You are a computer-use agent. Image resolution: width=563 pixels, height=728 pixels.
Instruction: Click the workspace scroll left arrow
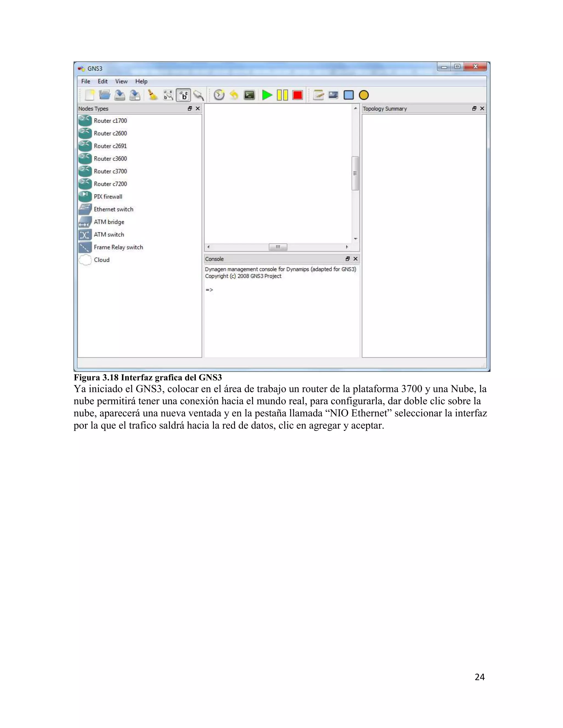pos(208,247)
